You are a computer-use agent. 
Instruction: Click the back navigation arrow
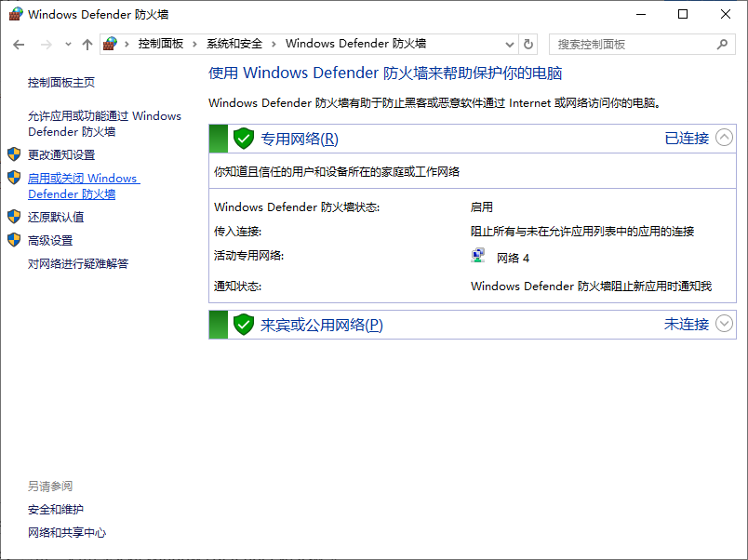coord(20,44)
